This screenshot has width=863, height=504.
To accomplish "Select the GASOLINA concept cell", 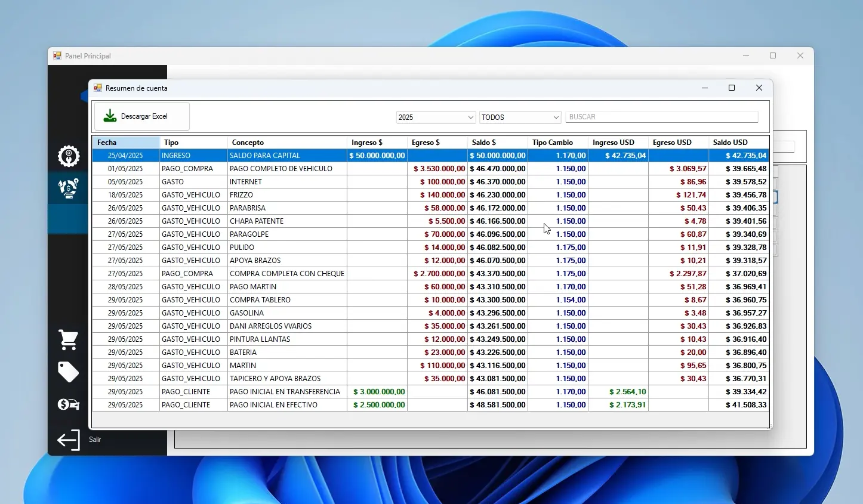I will 287,313.
